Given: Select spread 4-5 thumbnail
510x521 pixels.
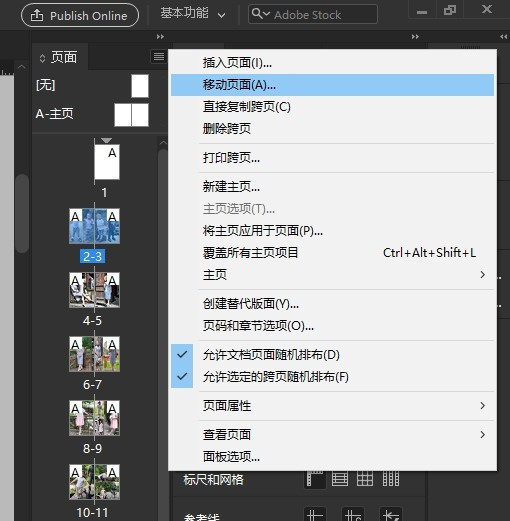Looking at the screenshot, I should tap(94, 290).
